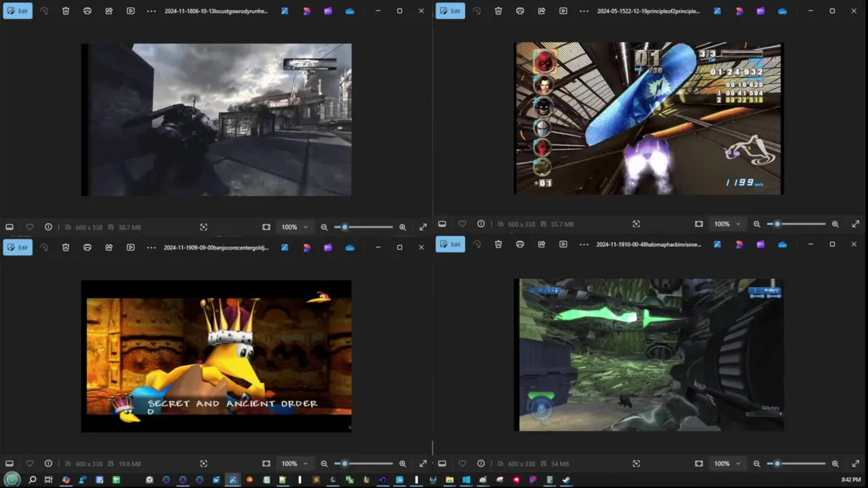Image resolution: width=868 pixels, height=488 pixels.
Task: Open Task View on the taskbar
Action: pyautogui.click(x=48, y=480)
